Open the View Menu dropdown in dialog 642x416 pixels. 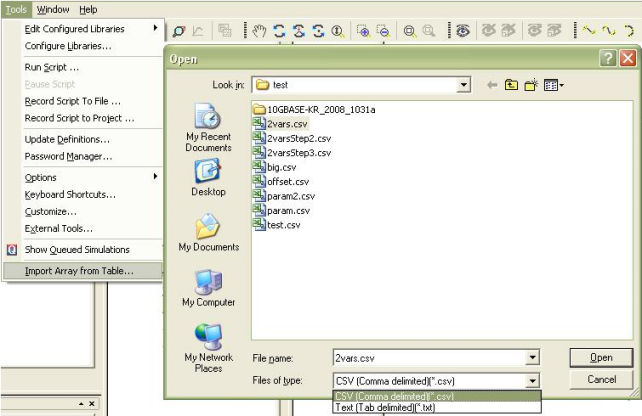(x=554, y=86)
